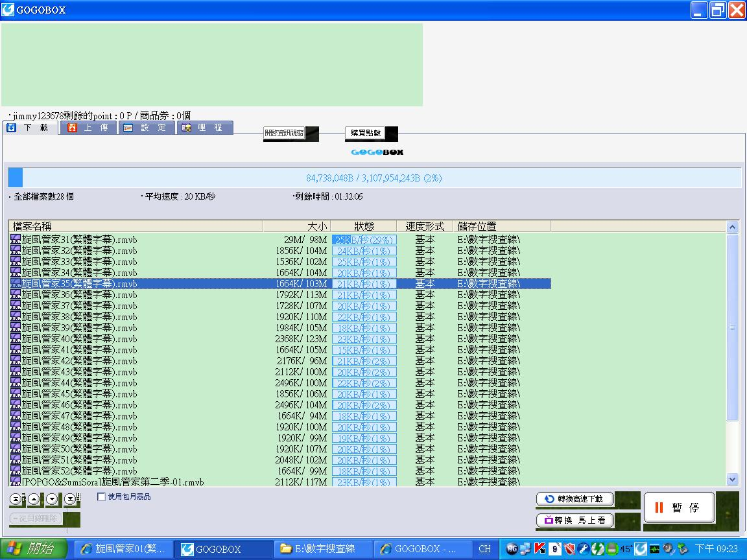Select the 旋風管家40(繁體字幕).rmvb row
The width and height of the screenshot is (747, 560).
(x=79, y=339)
